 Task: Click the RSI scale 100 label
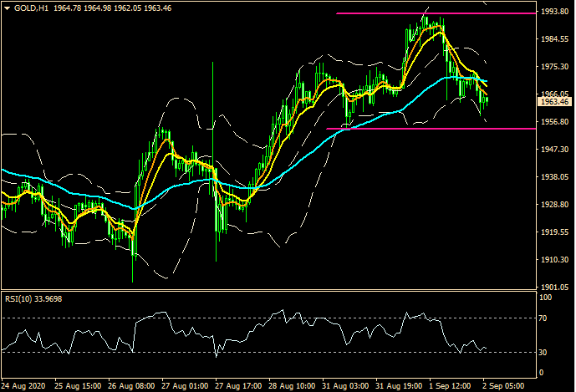(x=547, y=298)
